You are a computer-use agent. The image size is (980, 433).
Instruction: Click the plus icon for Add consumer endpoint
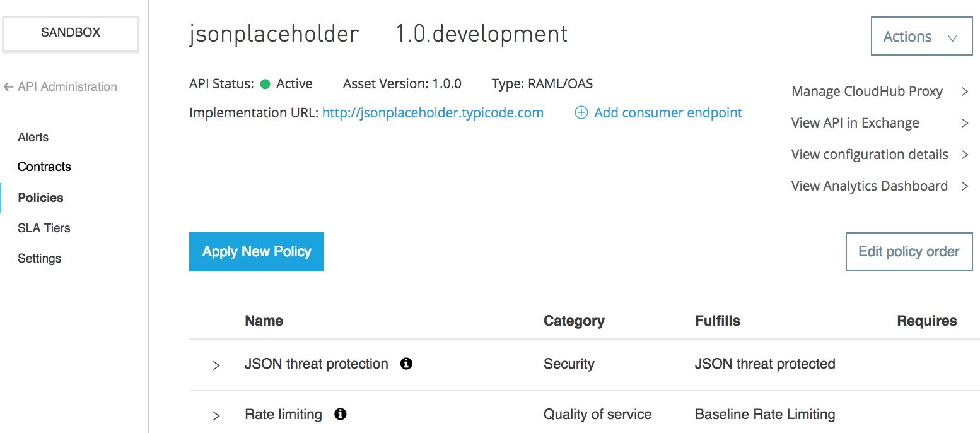tap(581, 113)
